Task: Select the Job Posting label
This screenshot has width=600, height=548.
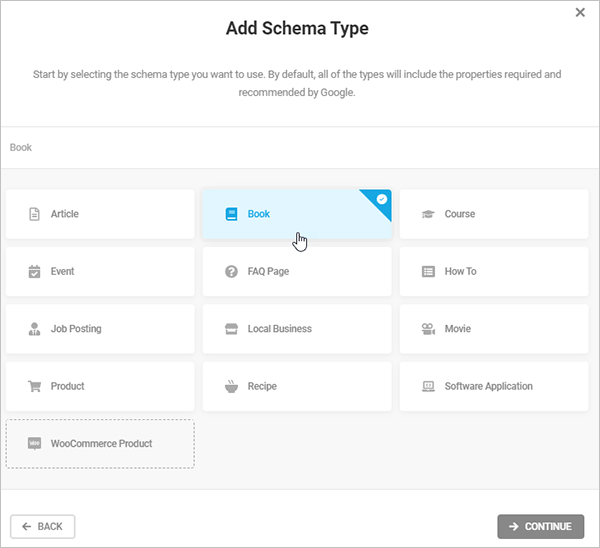Action: point(76,329)
